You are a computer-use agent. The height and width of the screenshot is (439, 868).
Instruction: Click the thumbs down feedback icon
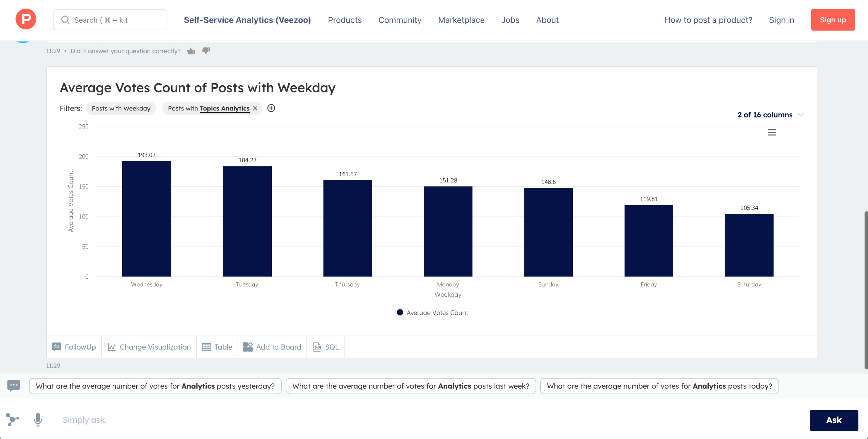click(x=206, y=51)
